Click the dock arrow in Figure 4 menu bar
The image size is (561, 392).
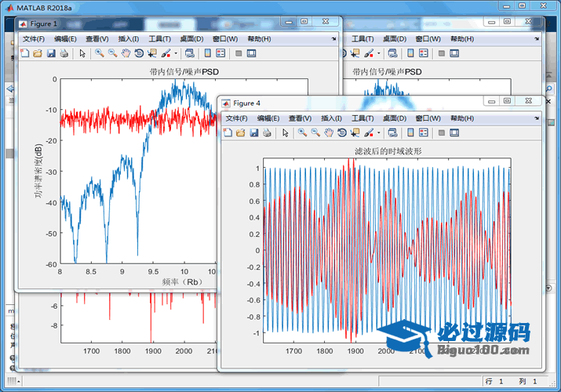pos(537,118)
